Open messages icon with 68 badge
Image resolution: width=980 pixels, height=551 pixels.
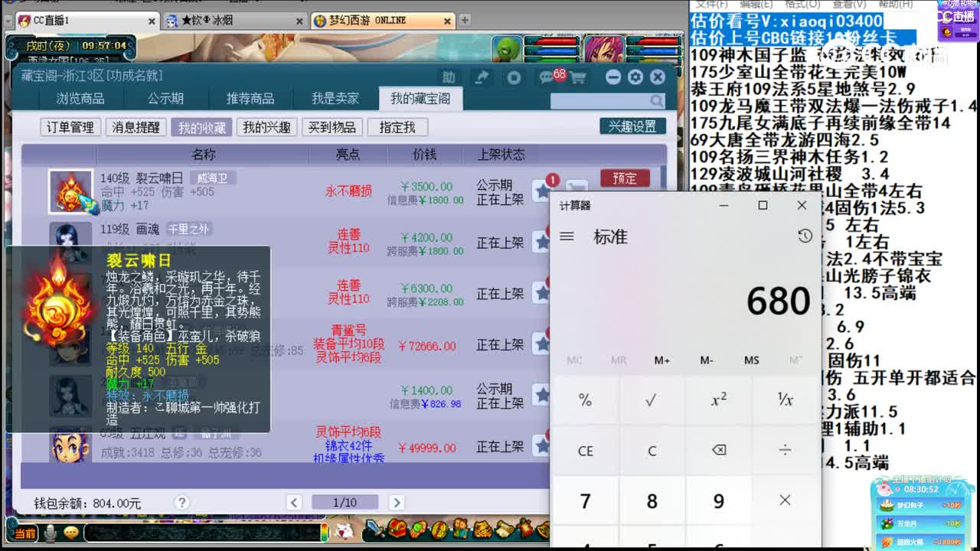pos(548,77)
